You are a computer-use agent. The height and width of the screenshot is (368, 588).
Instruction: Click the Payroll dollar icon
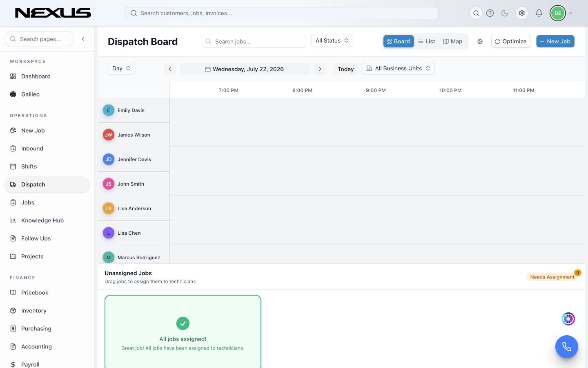tap(13, 364)
